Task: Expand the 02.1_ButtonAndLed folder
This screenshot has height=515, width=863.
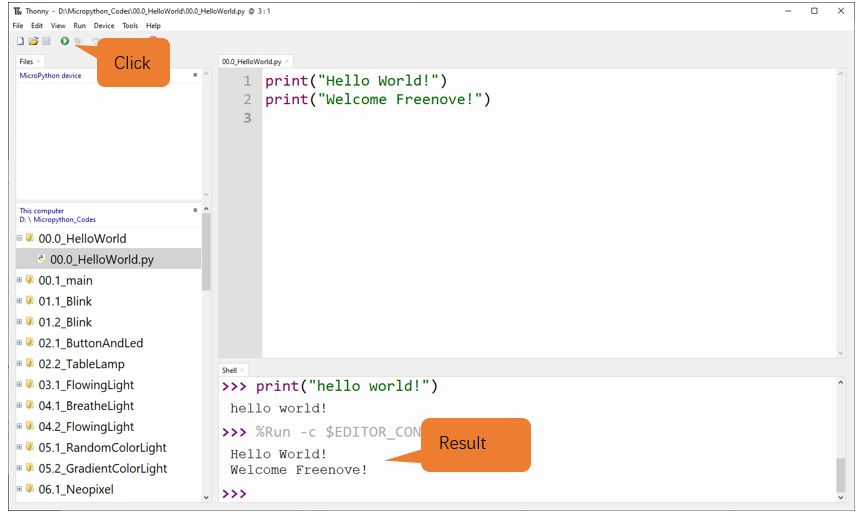Action: tap(19, 343)
